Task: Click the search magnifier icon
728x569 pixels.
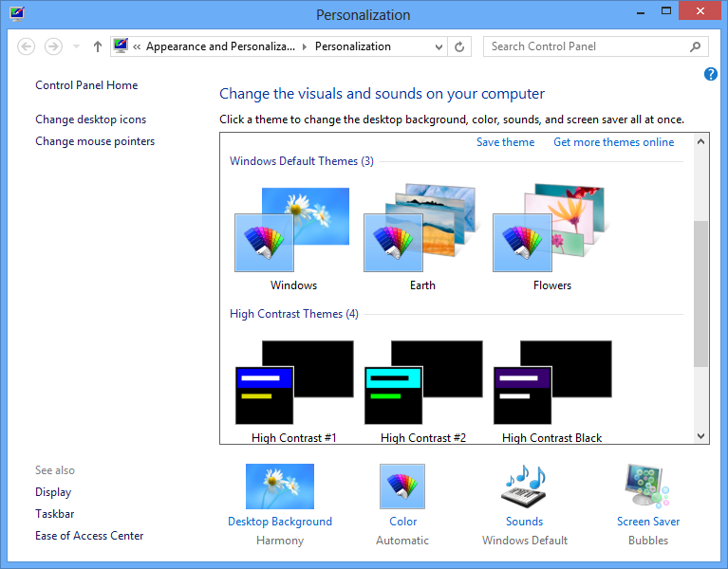Action: coord(696,46)
